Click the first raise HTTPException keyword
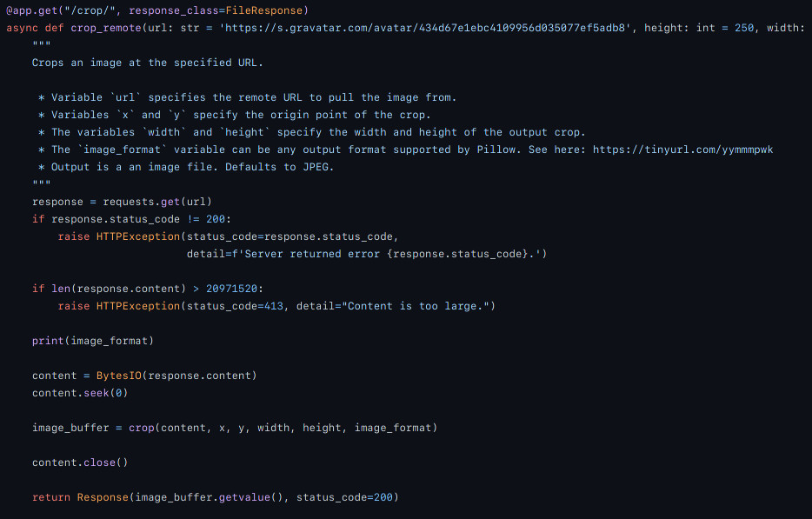812x519 pixels. (118, 236)
